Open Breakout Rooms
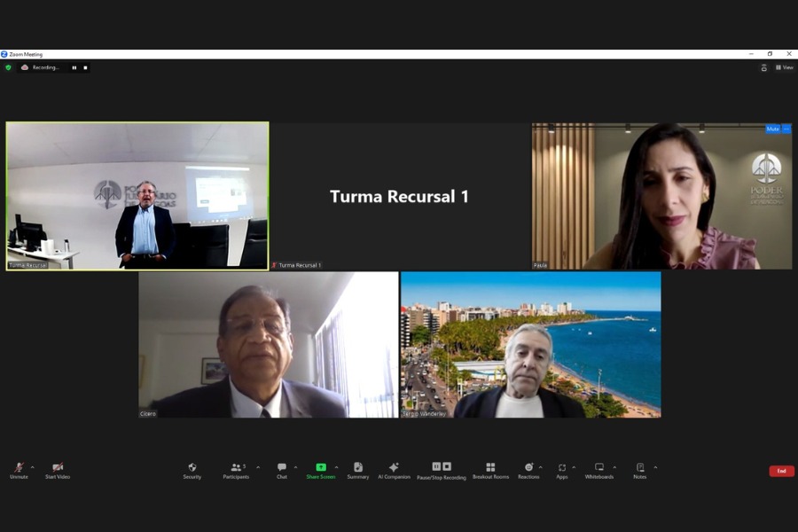Image resolution: width=798 pixels, height=532 pixels. (x=490, y=470)
